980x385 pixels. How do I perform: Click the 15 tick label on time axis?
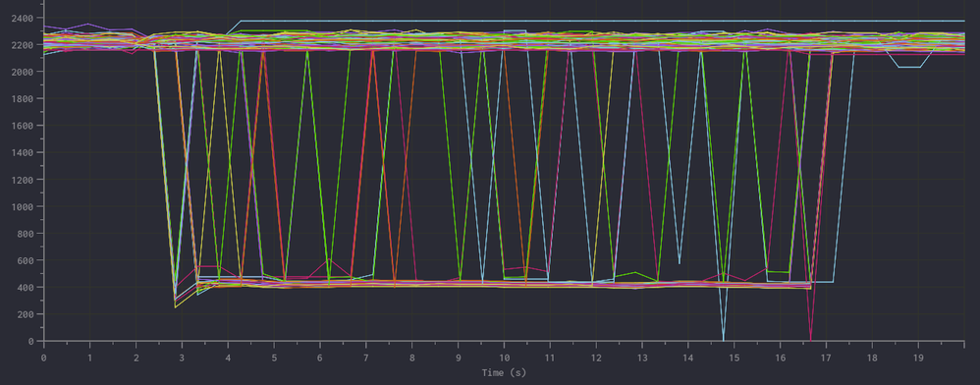point(735,358)
